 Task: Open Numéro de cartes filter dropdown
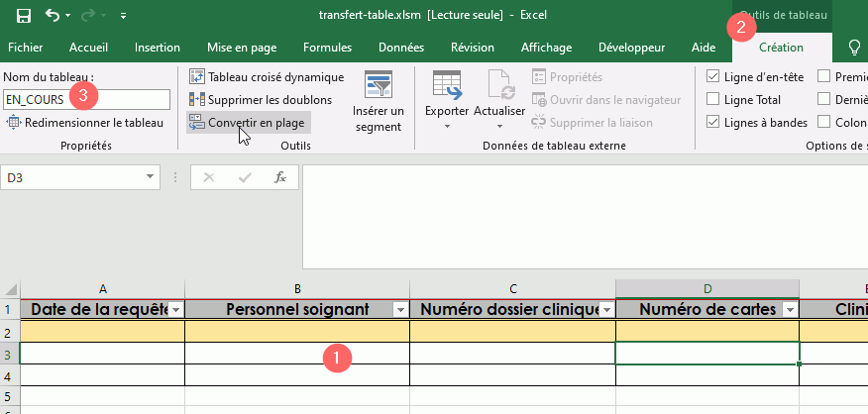pos(791,311)
